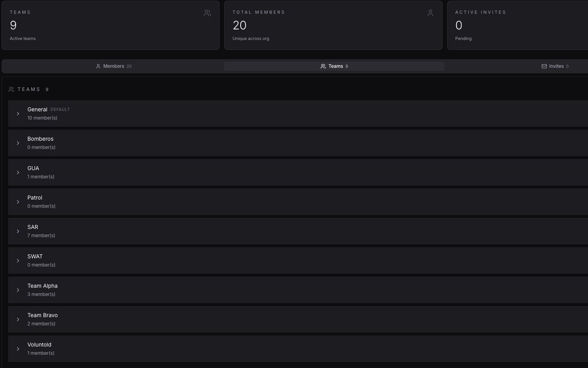The height and width of the screenshot is (368, 588).
Task: Expand the General team chevron
Action: [18, 114]
